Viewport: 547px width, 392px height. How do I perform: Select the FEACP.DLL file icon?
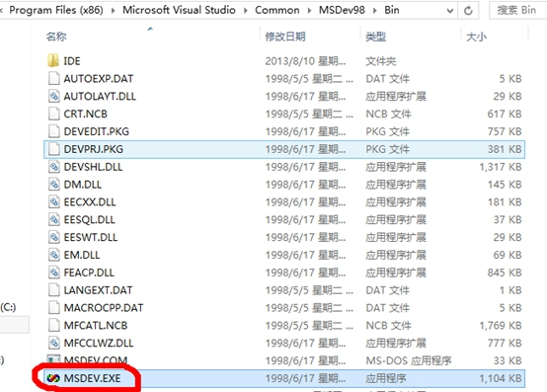(x=53, y=273)
